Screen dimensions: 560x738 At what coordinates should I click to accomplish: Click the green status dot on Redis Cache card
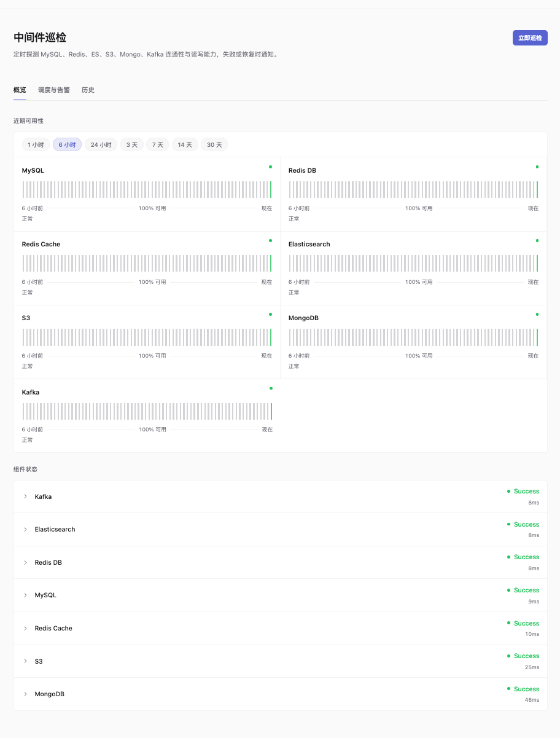pyautogui.click(x=270, y=240)
